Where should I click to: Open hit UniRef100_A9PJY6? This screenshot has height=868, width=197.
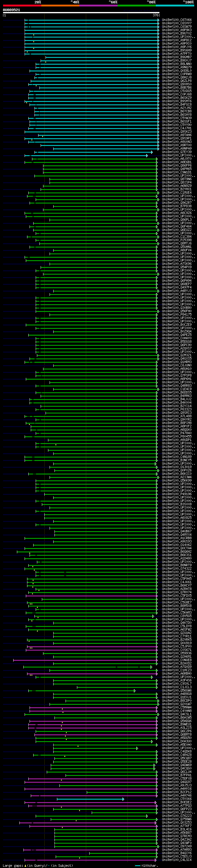coord(176,47)
